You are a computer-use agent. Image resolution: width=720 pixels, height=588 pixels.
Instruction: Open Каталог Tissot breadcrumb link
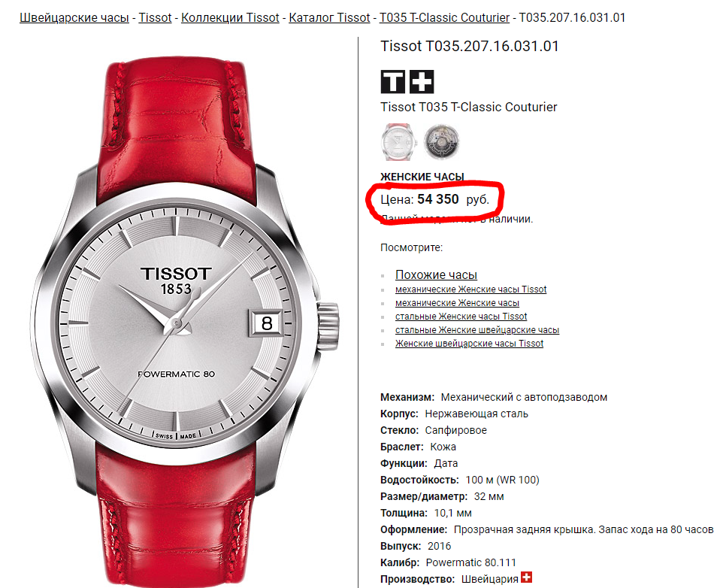pos(329,17)
